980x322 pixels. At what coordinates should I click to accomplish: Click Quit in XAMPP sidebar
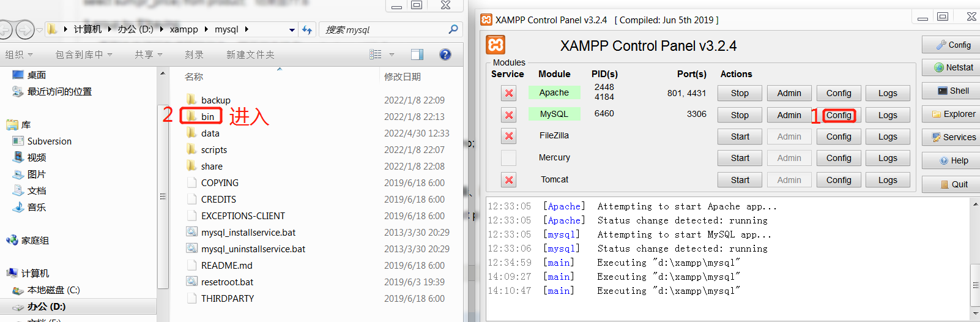(x=953, y=184)
